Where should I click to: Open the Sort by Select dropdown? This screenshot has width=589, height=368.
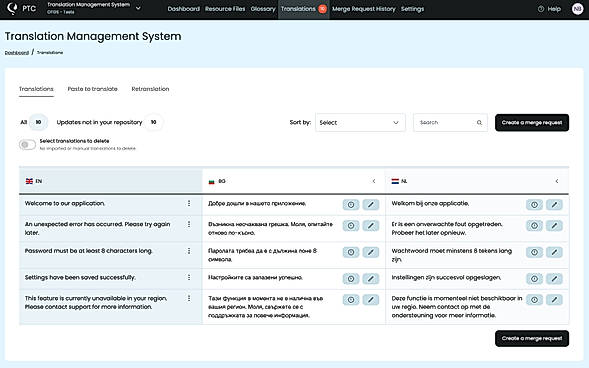pos(360,122)
